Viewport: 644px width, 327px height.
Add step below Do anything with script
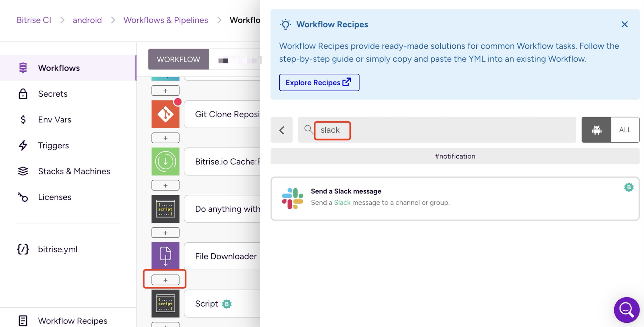coord(165,233)
